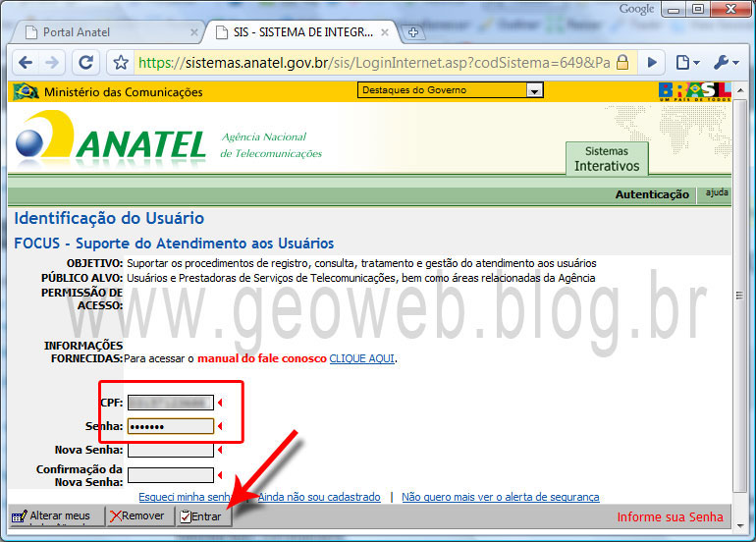This screenshot has height=542, width=756.
Task: Click the Confirmação da Nova Senha field
Action: pos(171,475)
